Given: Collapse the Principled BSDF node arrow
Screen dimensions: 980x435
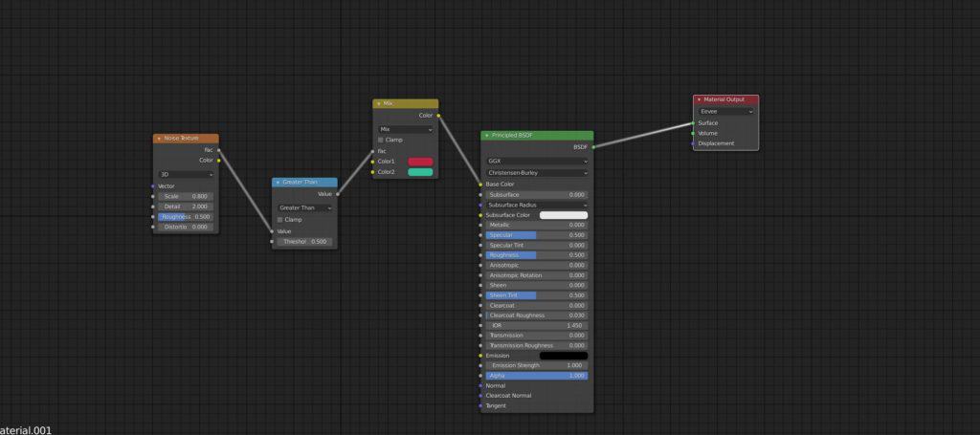Looking at the screenshot, I should click(487, 136).
